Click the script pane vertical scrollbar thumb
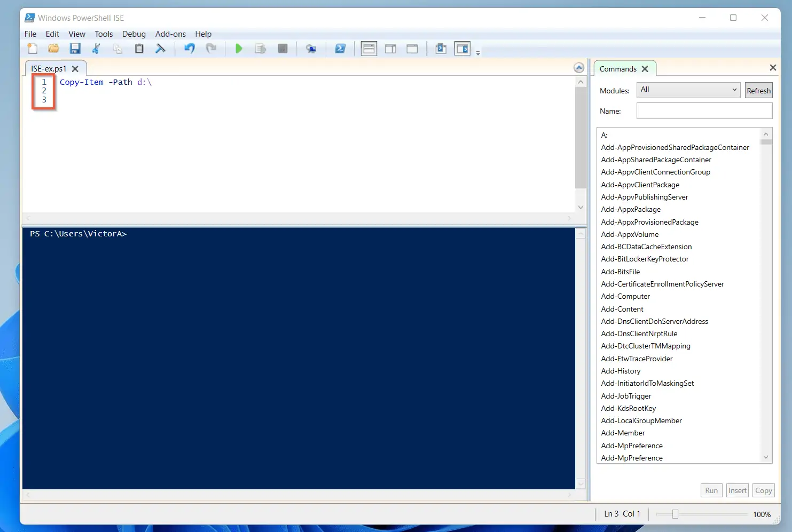The width and height of the screenshot is (792, 532). pyautogui.click(x=581, y=137)
